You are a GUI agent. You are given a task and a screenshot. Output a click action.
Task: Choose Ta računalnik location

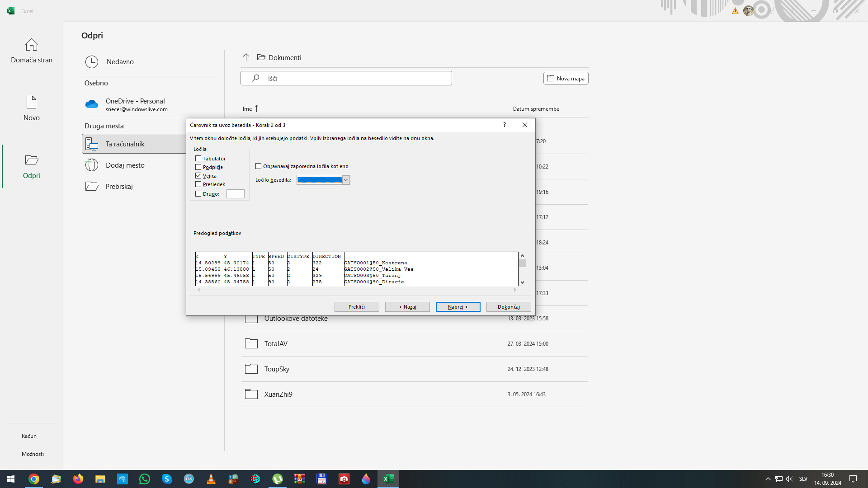(134, 144)
